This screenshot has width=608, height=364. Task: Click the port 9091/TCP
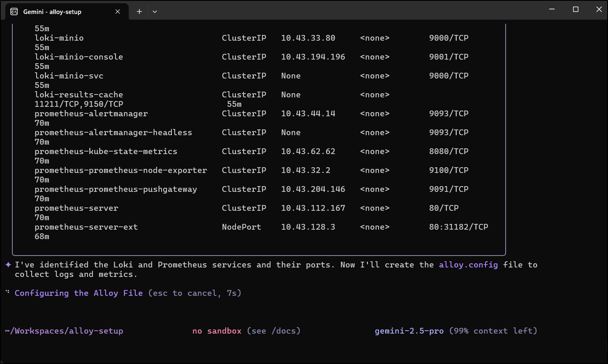tap(449, 189)
